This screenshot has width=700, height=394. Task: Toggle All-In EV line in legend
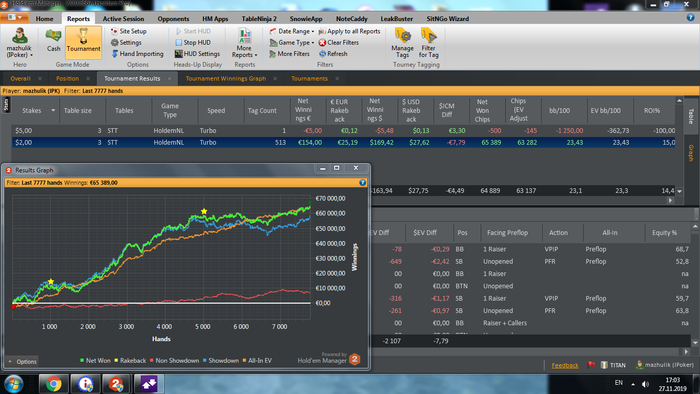tap(257, 361)
